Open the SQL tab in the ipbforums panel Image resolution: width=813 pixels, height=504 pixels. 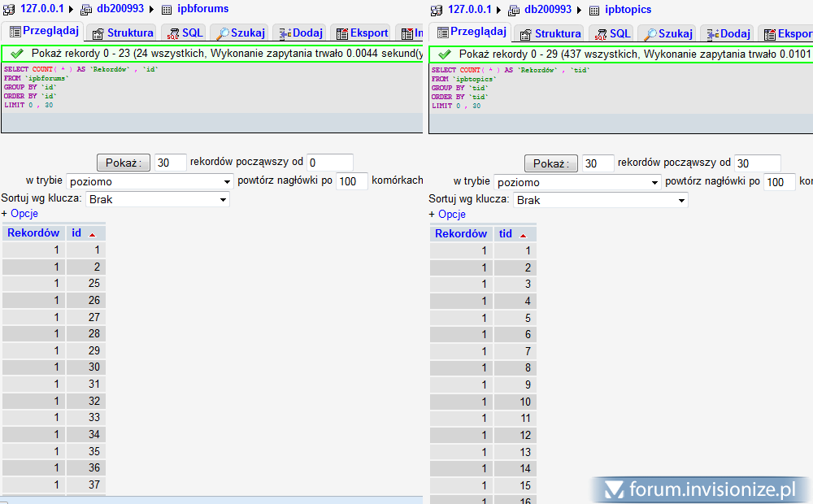pos(184,33)
